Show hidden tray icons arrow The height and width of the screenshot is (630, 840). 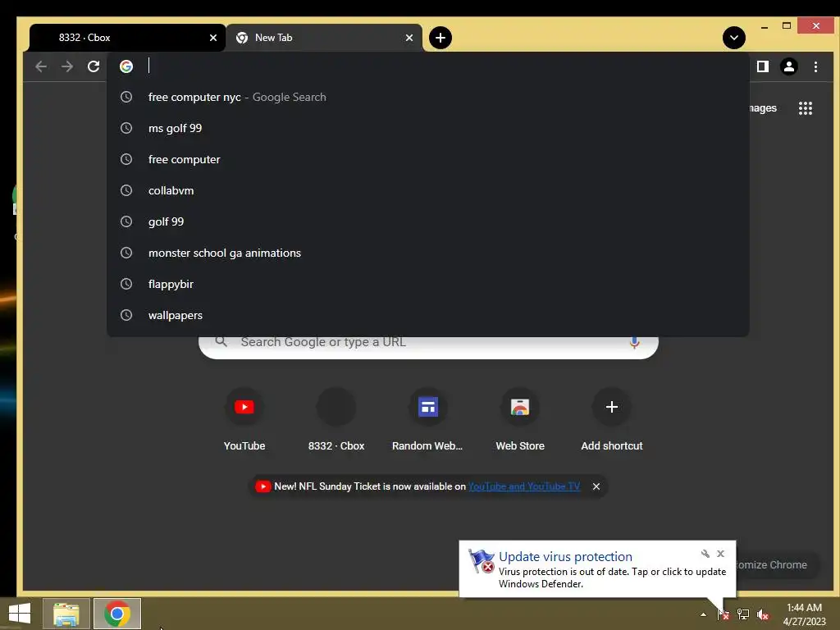click(x=703, y=614)
